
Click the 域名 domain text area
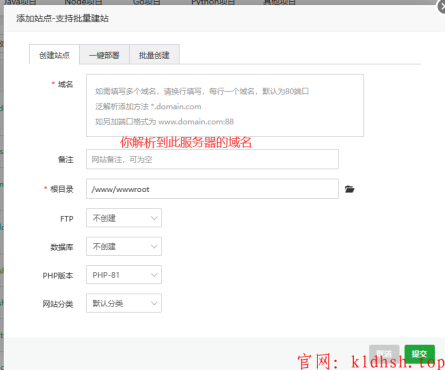point(225,105)
